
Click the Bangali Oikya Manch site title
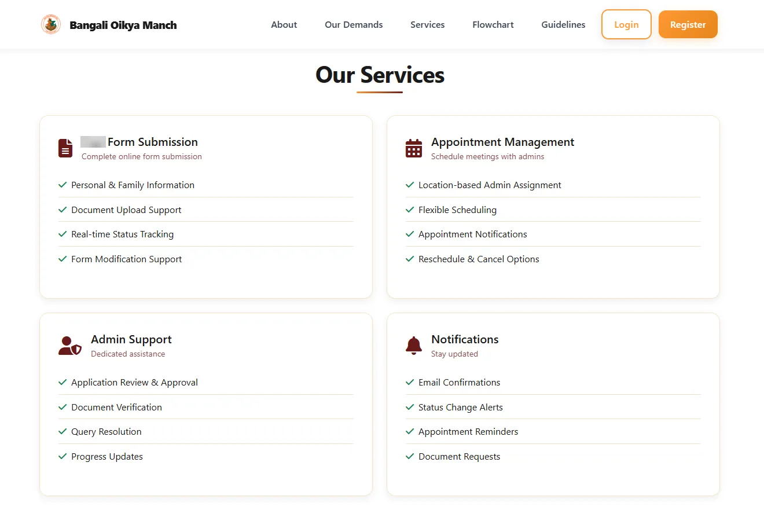tap(123, 25)
